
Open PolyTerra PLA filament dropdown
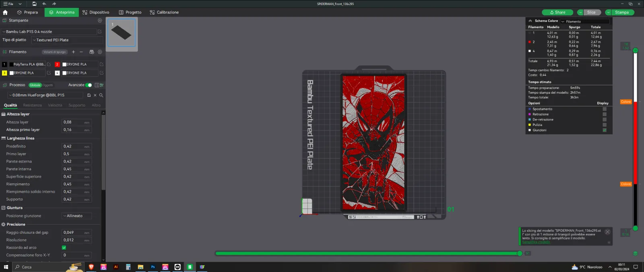coord(27,64)
